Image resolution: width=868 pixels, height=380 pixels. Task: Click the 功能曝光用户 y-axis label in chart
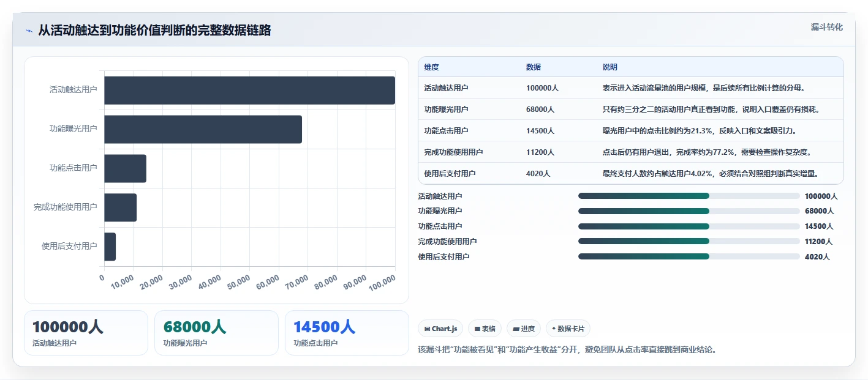click(x=74, y=129)
